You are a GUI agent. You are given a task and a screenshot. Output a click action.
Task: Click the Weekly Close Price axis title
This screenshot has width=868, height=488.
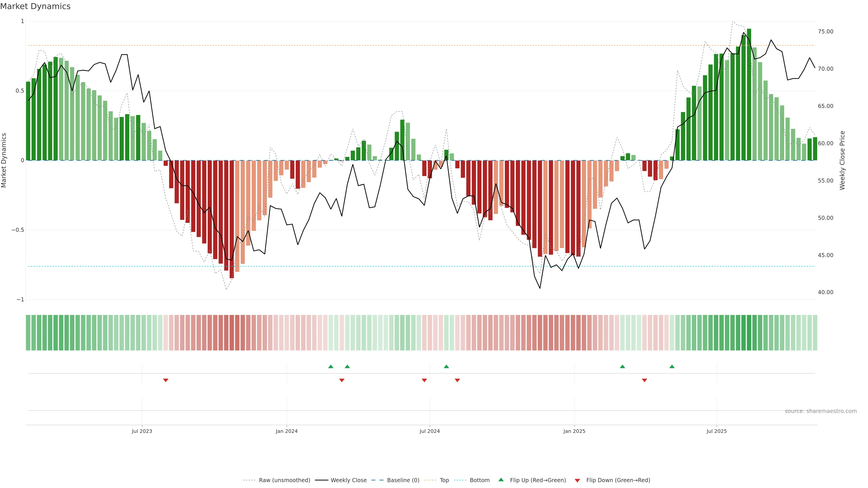click(x=842, y=160)
